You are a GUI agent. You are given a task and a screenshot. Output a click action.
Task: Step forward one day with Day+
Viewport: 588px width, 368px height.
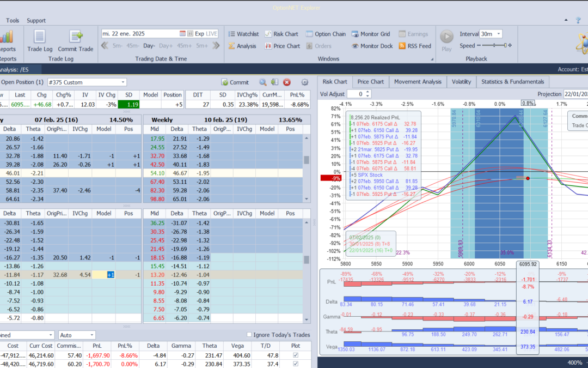pos(166,46)
